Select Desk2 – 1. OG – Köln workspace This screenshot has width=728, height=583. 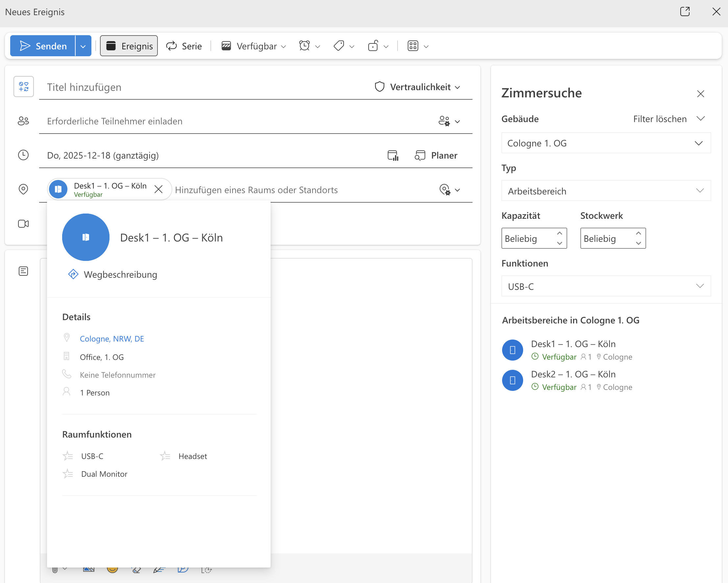[x=573, y=375]
